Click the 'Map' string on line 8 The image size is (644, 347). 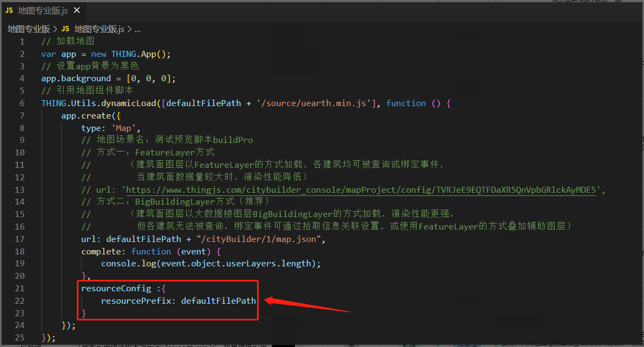coord(123,128)
